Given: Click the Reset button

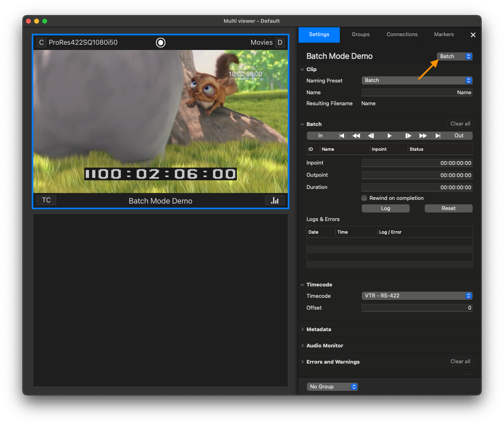Looking at the screenshot, I should pos(449,208).
